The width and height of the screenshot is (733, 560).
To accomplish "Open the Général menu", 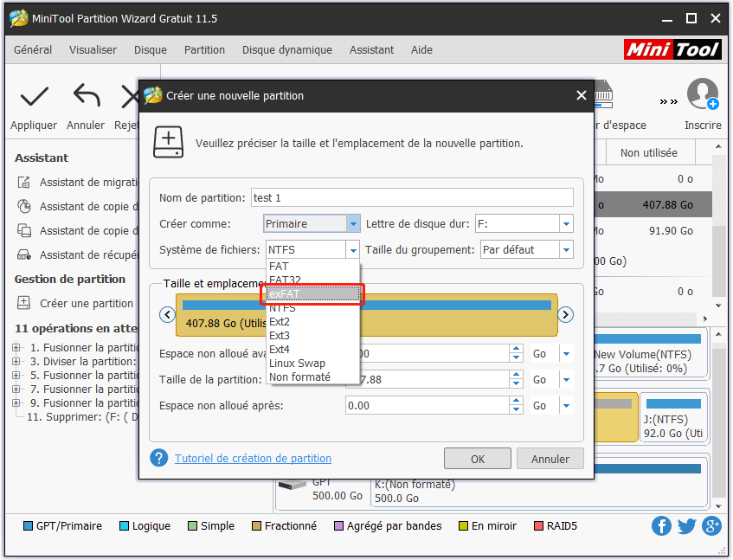I will [33, 49].
